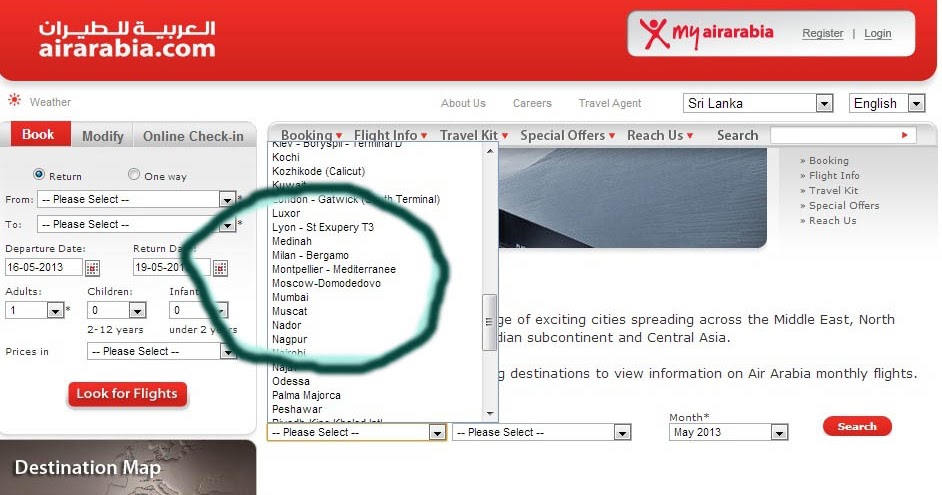
Task: Open the Adults count dropdown
Action: pyautogui.click(x=34, y=310)
